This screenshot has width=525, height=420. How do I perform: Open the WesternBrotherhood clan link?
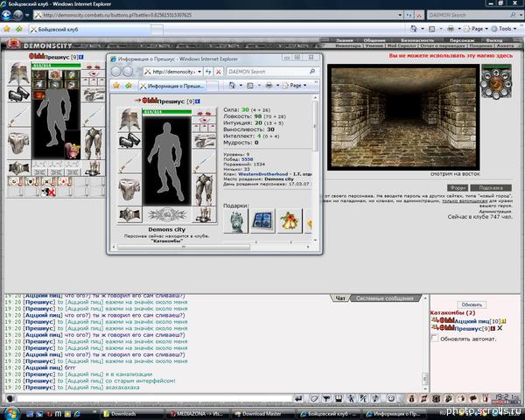[x=262, y=174]
